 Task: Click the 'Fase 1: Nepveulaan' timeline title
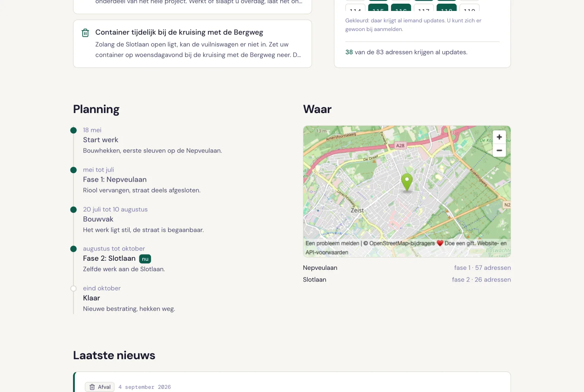tap(115, 179)
